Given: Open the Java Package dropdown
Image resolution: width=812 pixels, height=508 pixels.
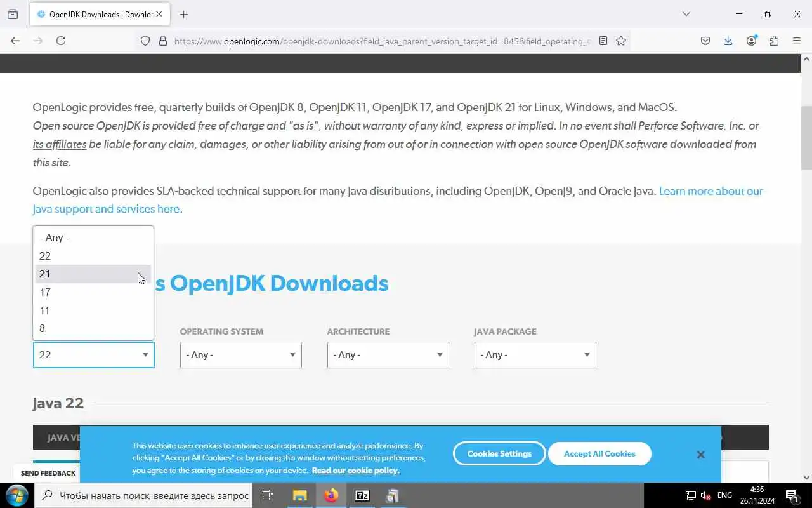Looking at the screenshot, I should 535,354.
